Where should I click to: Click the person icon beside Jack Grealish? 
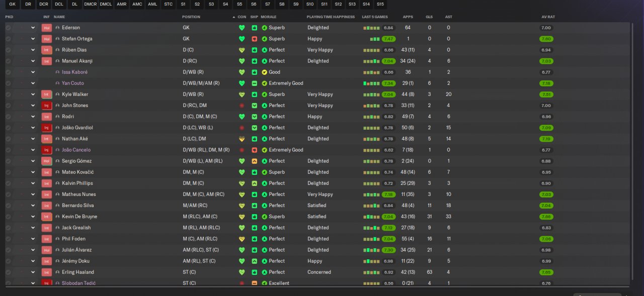pos(57,228)
